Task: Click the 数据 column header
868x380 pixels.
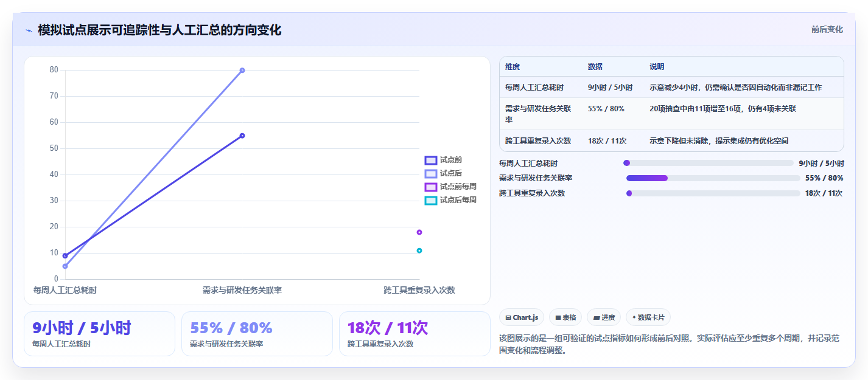Action: [x=595, y=67]
